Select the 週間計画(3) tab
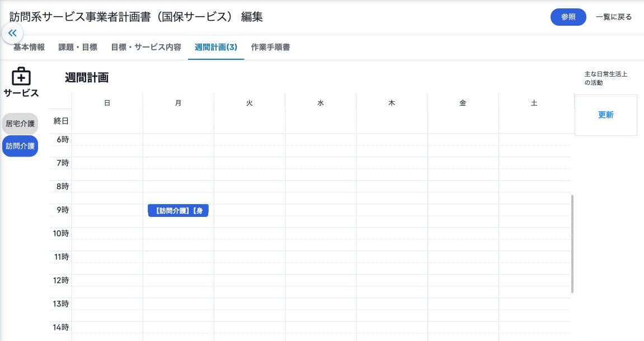This screenshot has width=644, height=341. [216, 47]
